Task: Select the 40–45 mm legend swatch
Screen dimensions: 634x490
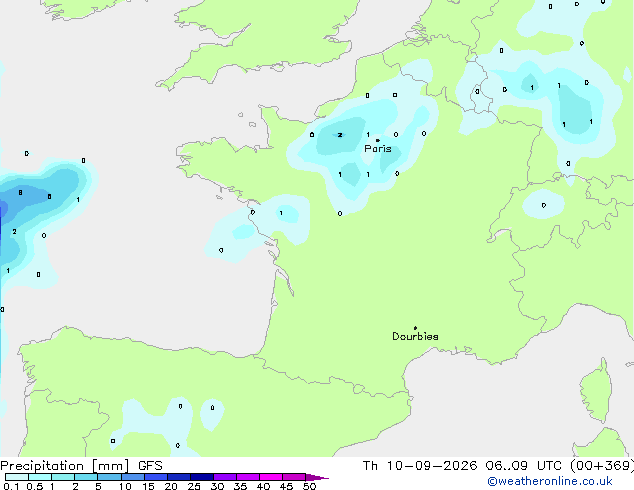Action: 271,477
